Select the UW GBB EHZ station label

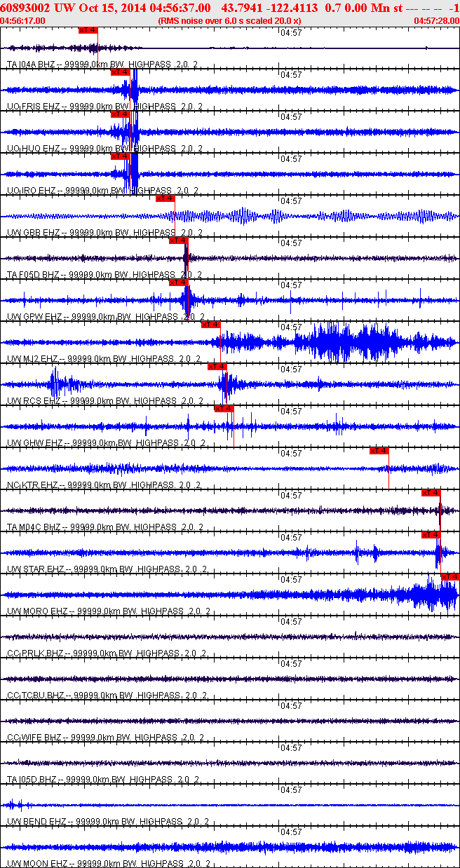coord(104,233)
